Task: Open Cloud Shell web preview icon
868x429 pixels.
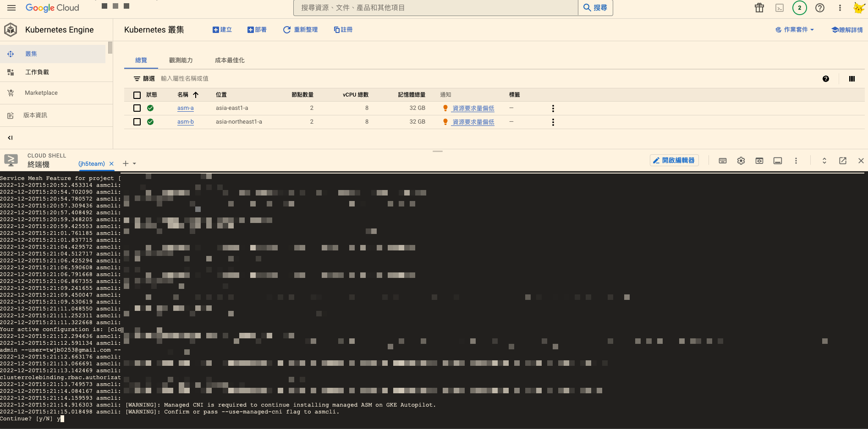Action: click(759, 161)
